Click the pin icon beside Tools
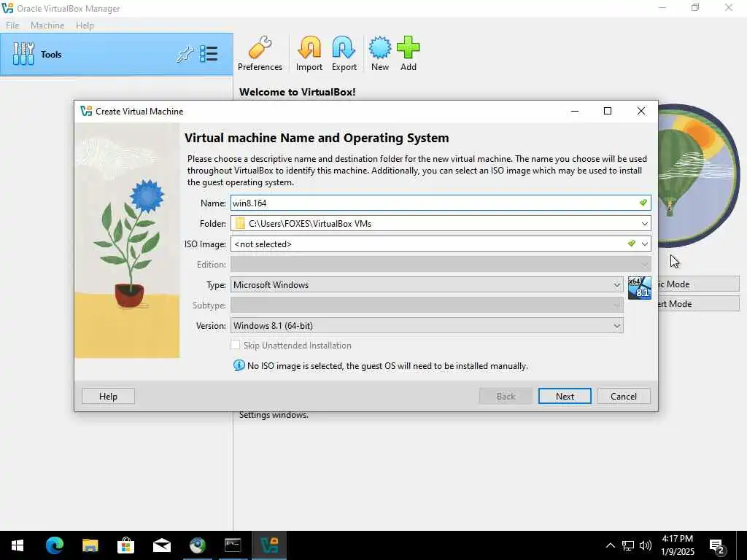 [185, 54]
